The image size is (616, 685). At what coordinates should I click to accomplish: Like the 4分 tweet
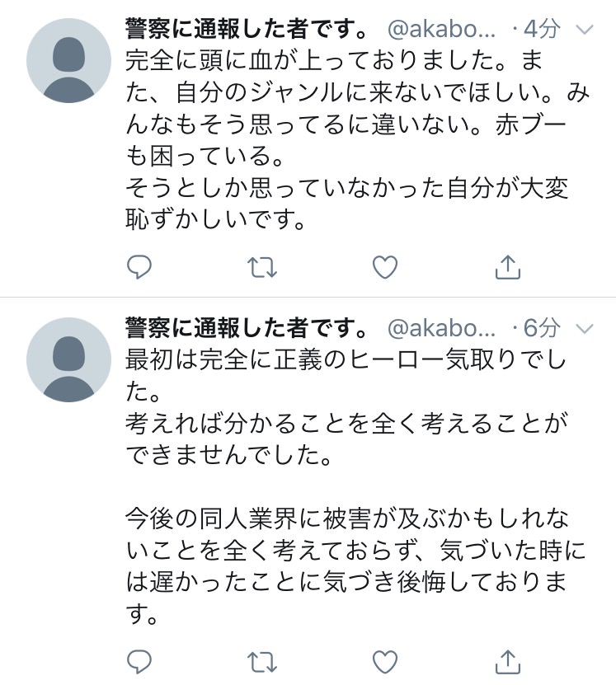tap(385, 267)
